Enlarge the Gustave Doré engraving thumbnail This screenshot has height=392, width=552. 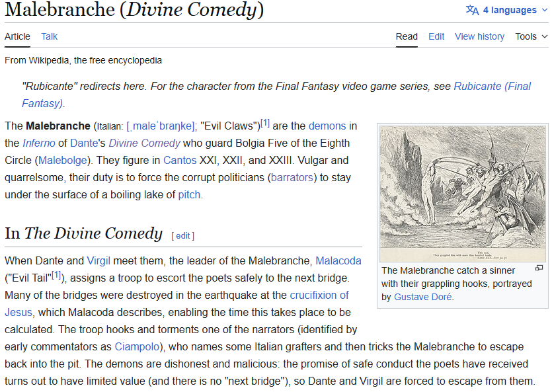click(463, 194)
